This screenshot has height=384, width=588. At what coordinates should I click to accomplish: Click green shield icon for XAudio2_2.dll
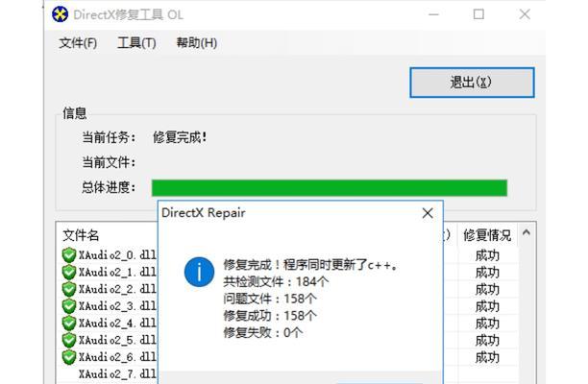coord(69,289)
